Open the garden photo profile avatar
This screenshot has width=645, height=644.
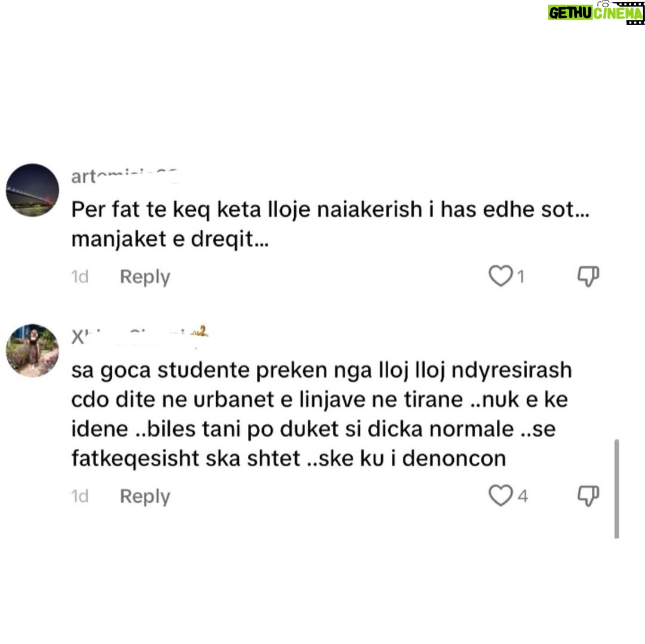coord(32,350)
